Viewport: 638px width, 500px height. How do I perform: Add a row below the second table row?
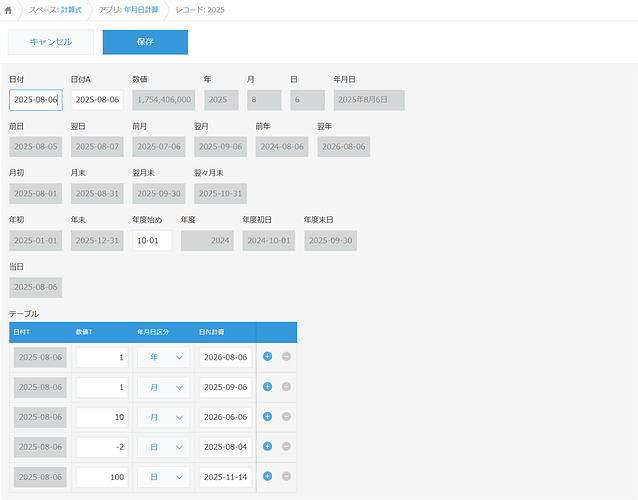267,387
